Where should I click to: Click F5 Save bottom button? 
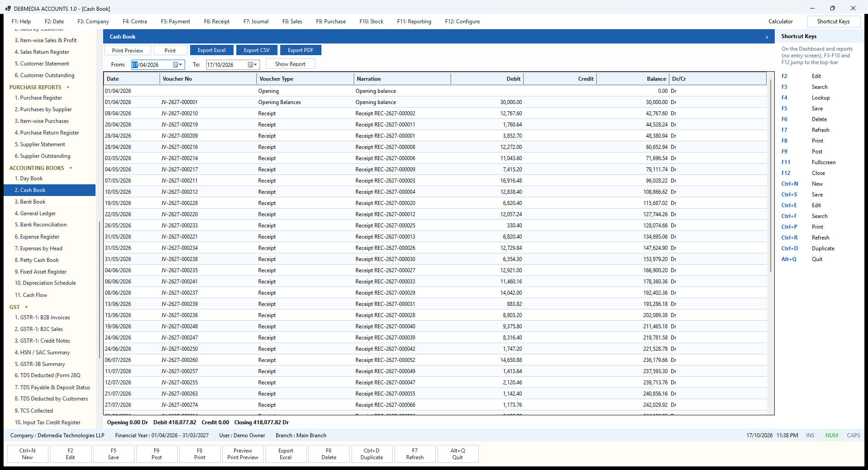(x=113, y=454)
